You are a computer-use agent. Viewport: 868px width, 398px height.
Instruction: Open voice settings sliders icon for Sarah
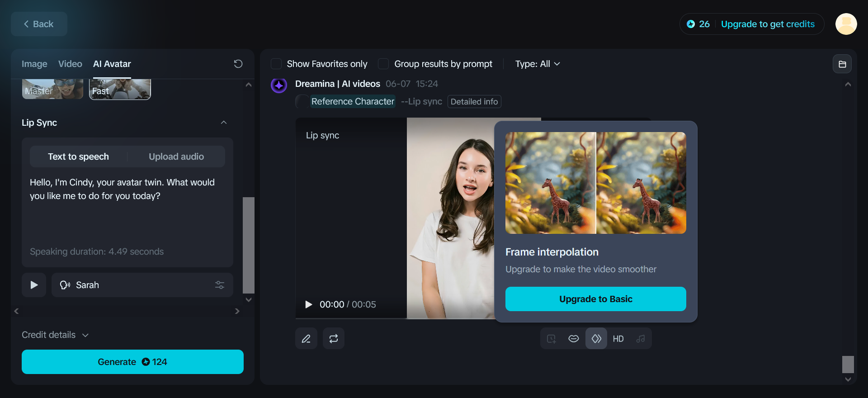220,285
